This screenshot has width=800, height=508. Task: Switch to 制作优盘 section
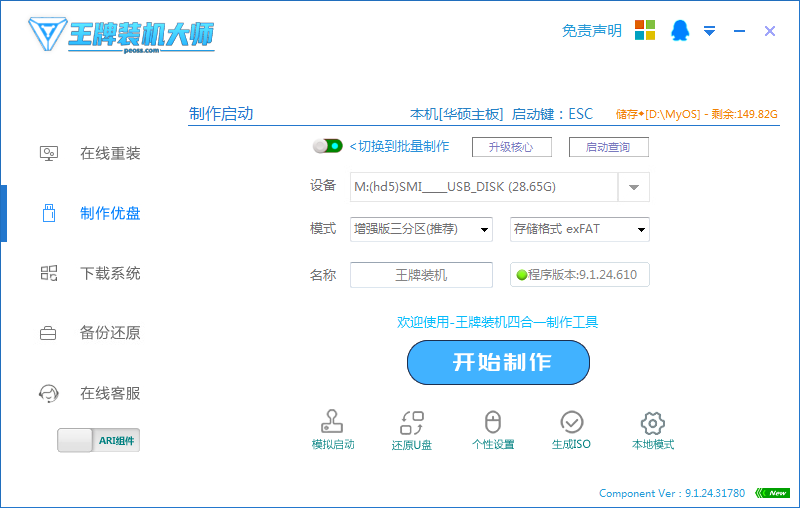110,213
